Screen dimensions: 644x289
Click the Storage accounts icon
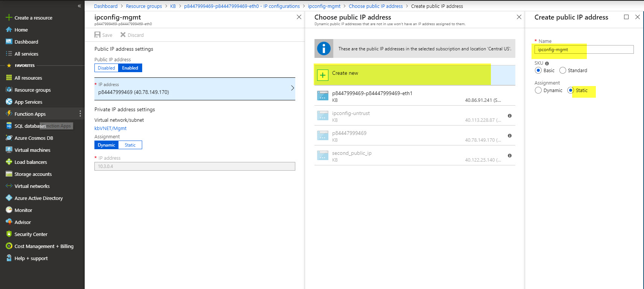(9, 174)
